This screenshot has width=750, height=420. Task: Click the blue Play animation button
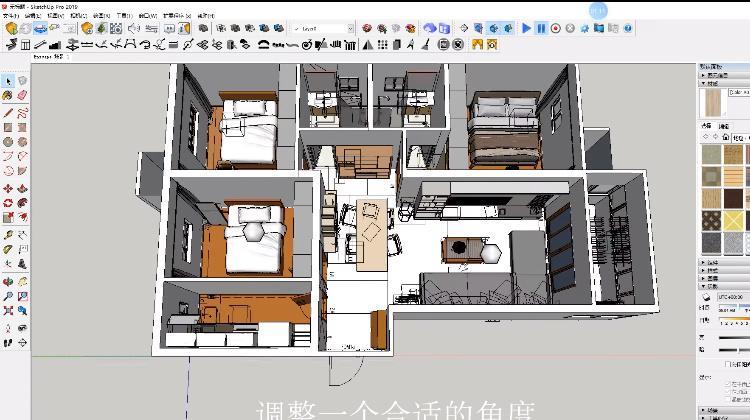[527, 29]
